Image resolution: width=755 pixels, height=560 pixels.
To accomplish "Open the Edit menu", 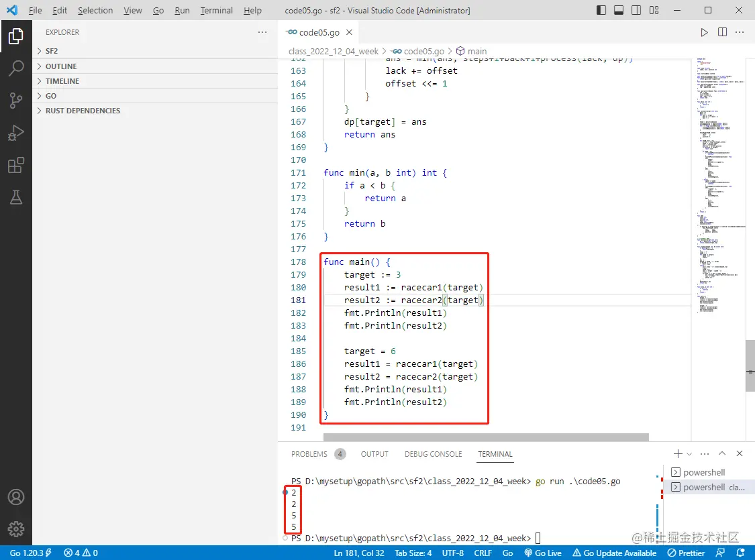I will (60, 10).
